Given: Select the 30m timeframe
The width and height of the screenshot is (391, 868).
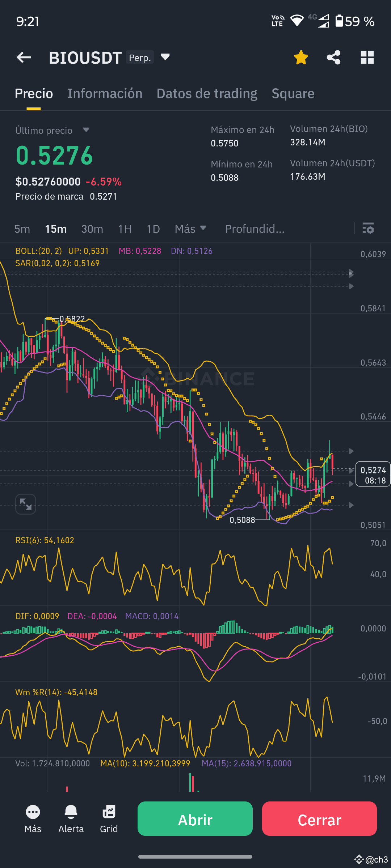Looking at the screenshot, I should [92, 229].
